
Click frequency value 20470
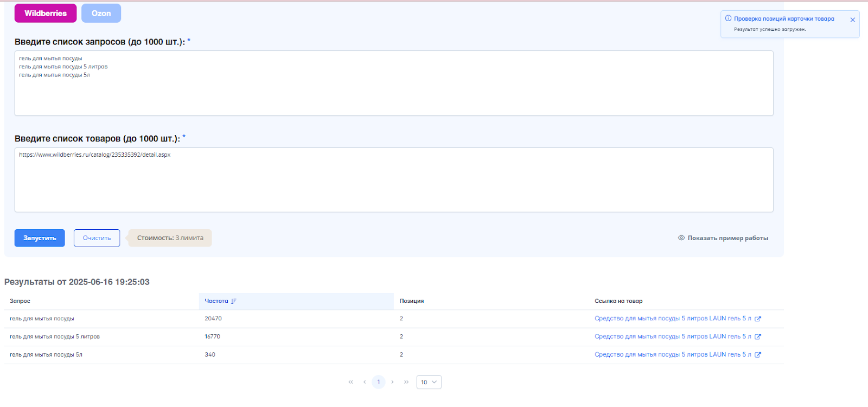coord(213,319)
